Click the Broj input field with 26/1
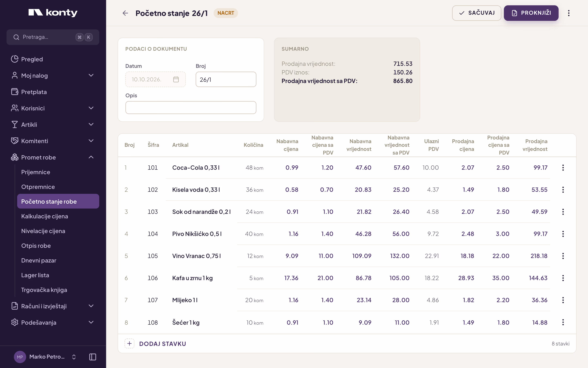 226,79
